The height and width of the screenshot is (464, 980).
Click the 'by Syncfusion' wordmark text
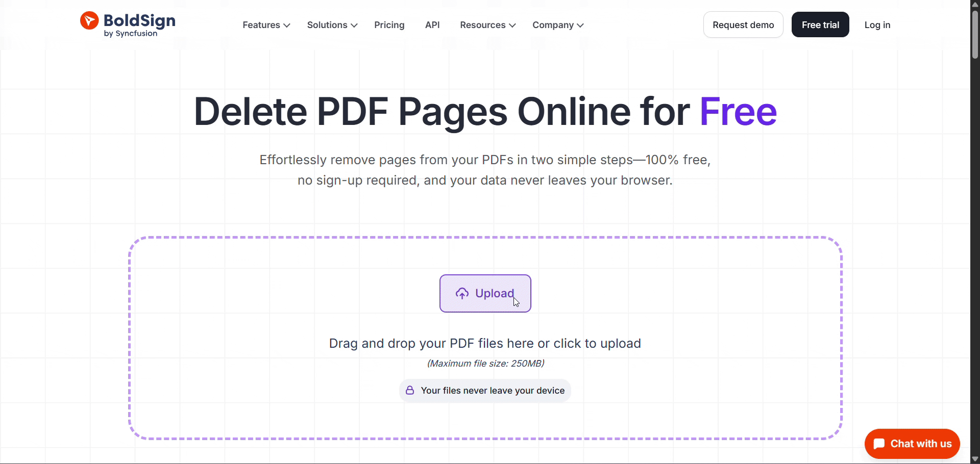pos(131,34)
